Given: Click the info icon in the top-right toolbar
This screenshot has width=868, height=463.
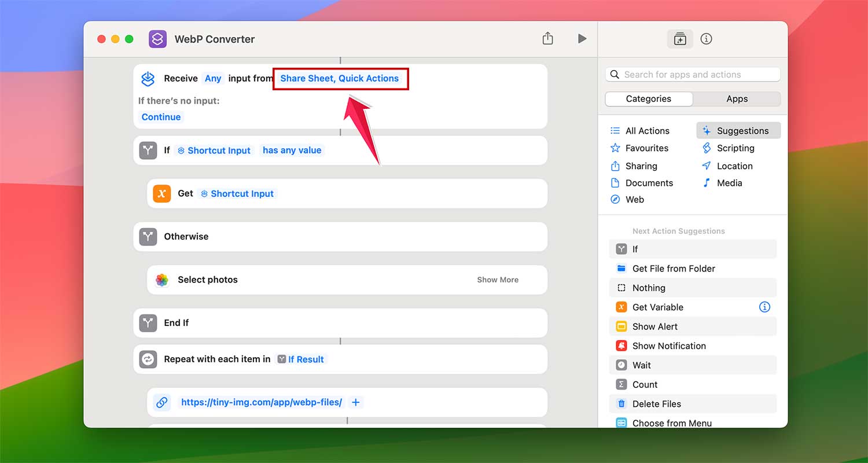Looking at the screenshot, I should tap(706, 39).
